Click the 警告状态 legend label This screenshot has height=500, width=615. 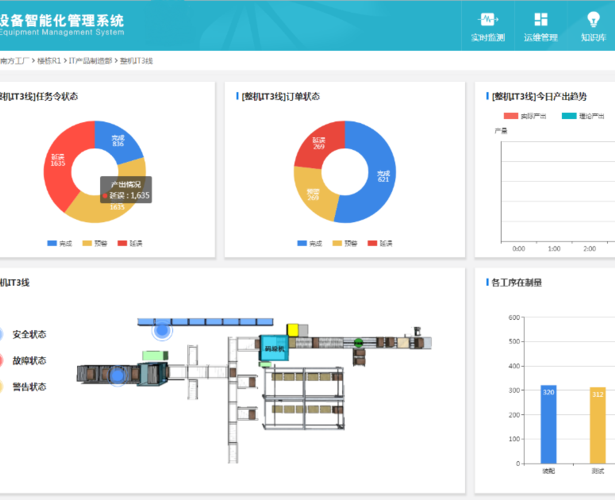[29, 387]
